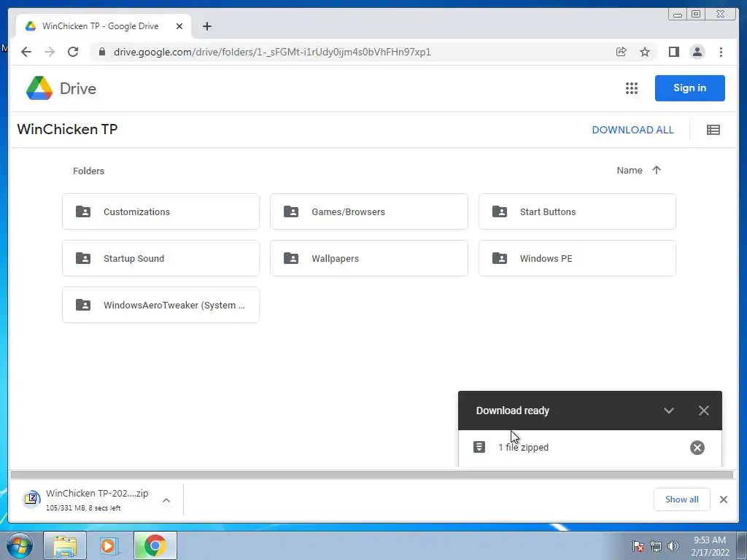Click the Sign in button
This screenshot has width=747, height=560.
pos(690,88)
